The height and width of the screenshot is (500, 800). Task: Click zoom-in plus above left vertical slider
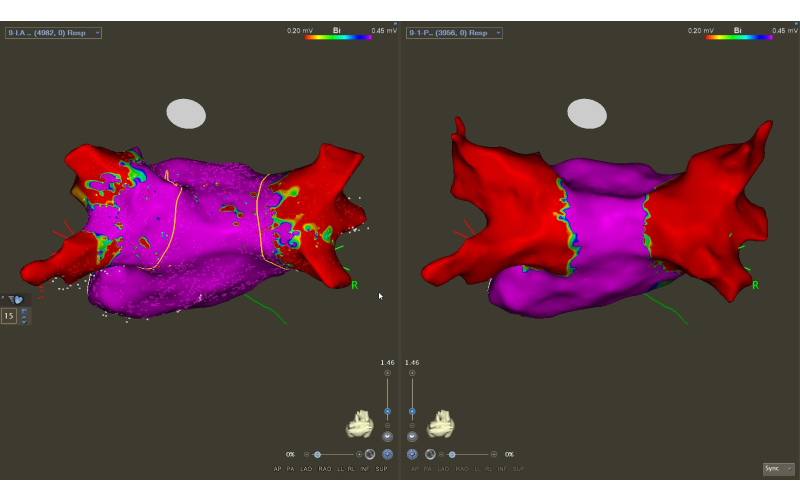click(387, 372)
